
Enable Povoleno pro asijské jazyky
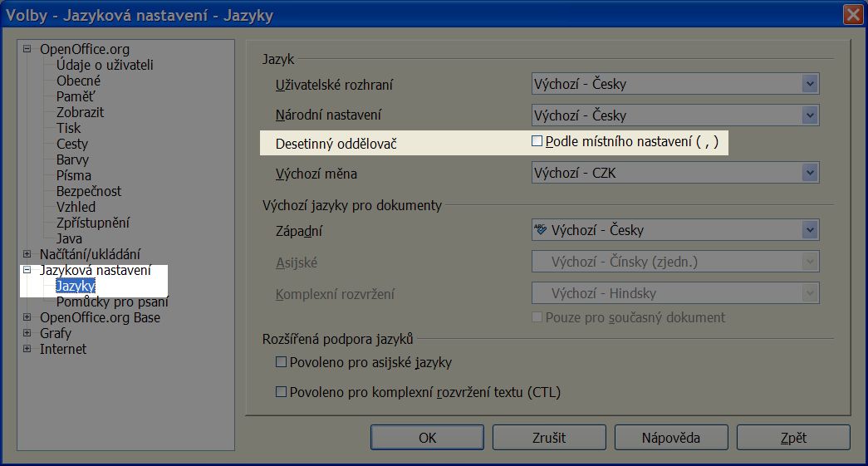pos(281,362)
